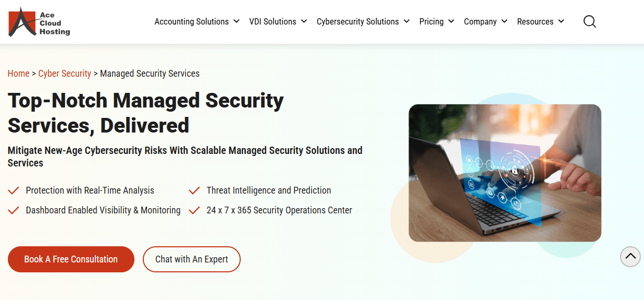Click the Top-Notch Managed Security Services heading
Image resolution: width=644 pixels, height=300 pixels.
pyautogui.click(x=145, y=113)
